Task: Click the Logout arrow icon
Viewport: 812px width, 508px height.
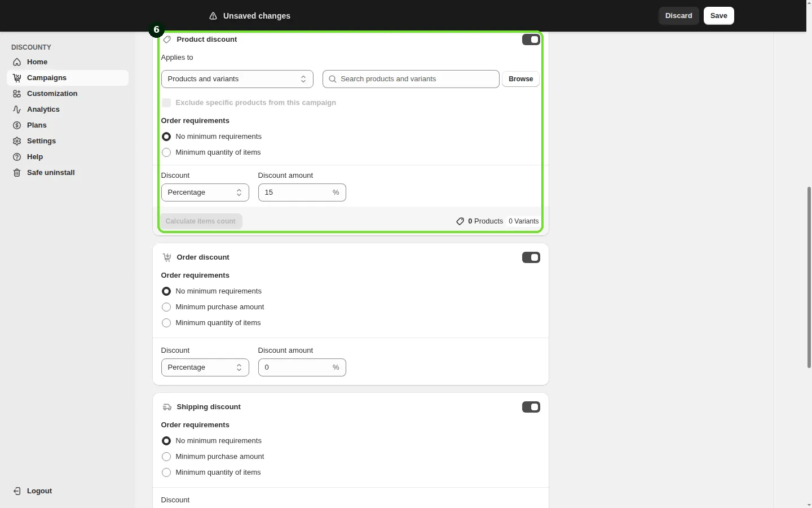Action: (x=17, y=491)
